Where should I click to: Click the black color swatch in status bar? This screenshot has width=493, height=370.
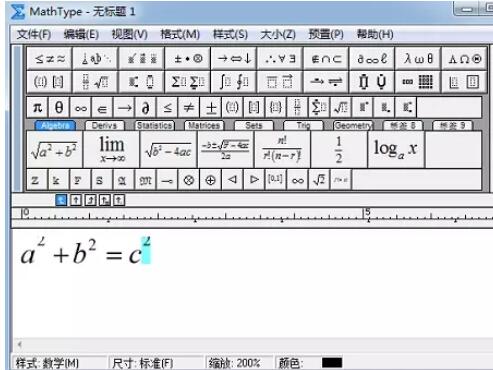tap(332, 363)
